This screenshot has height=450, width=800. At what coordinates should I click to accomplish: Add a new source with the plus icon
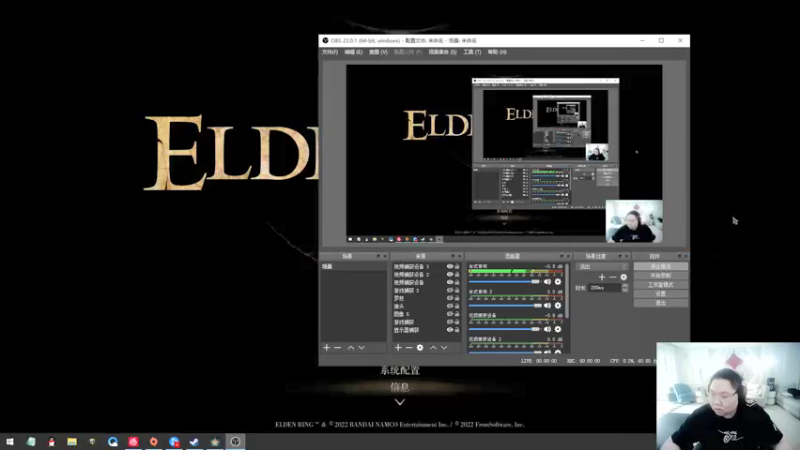tap(398, 347)
